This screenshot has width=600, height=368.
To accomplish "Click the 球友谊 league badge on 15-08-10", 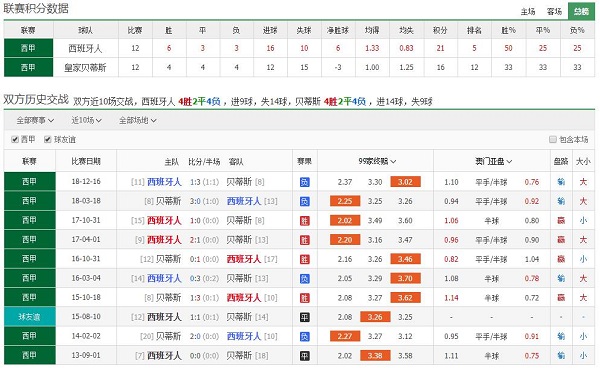I will (x=29, y=317).
